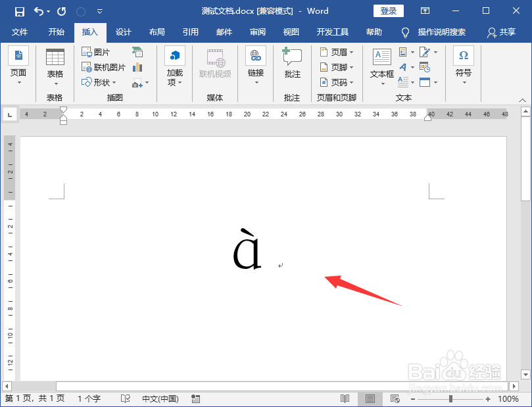Open the 帮助 tab
Screen dimensions: 532x407
pos(374,32)
